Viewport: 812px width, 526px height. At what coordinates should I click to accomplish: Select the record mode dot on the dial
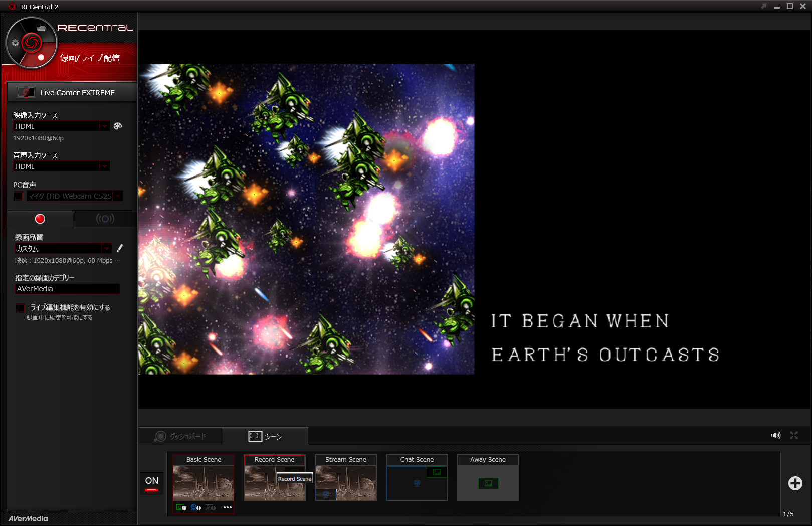coord(41,57)
